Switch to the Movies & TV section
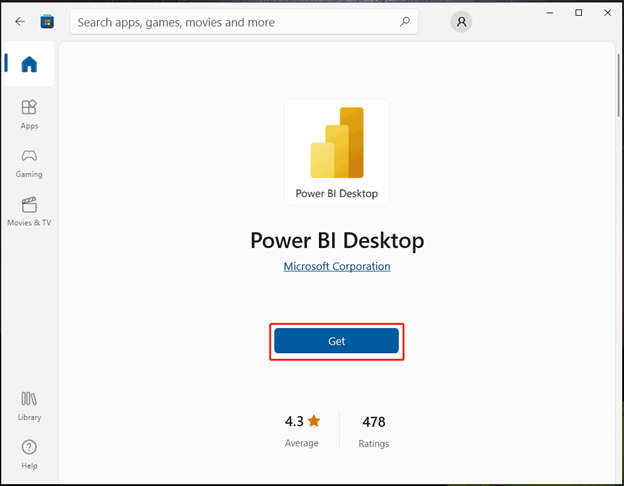The width and height of the screenshot is (624, 486). [x=29, y=210]
